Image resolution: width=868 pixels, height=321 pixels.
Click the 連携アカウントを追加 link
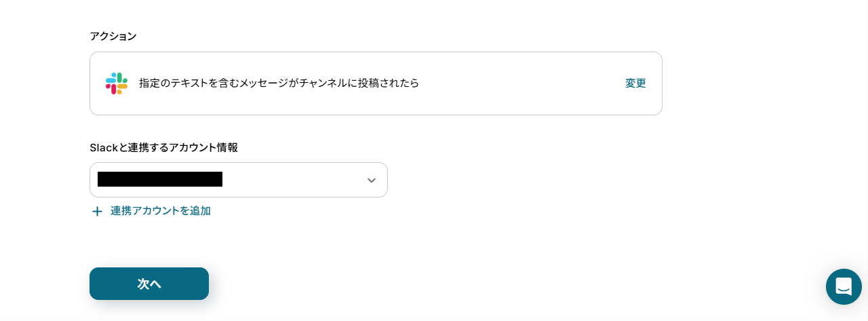point(160,211)
